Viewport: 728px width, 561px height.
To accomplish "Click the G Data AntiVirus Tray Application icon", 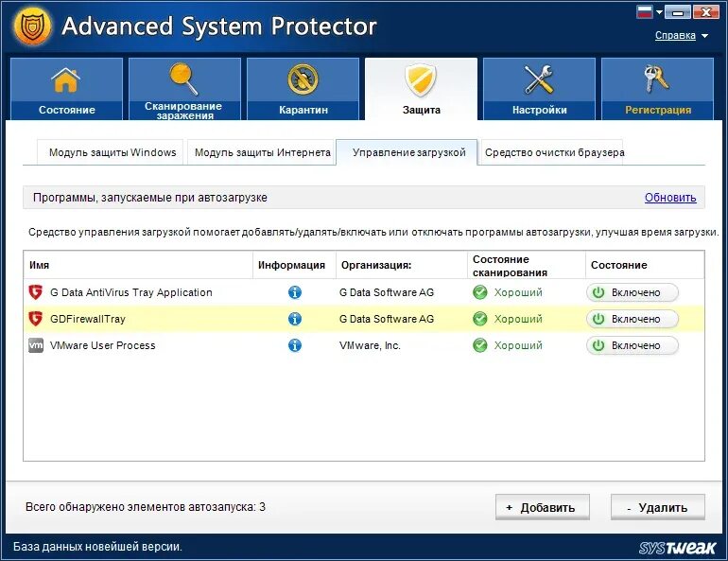I will tap(36, 292).
